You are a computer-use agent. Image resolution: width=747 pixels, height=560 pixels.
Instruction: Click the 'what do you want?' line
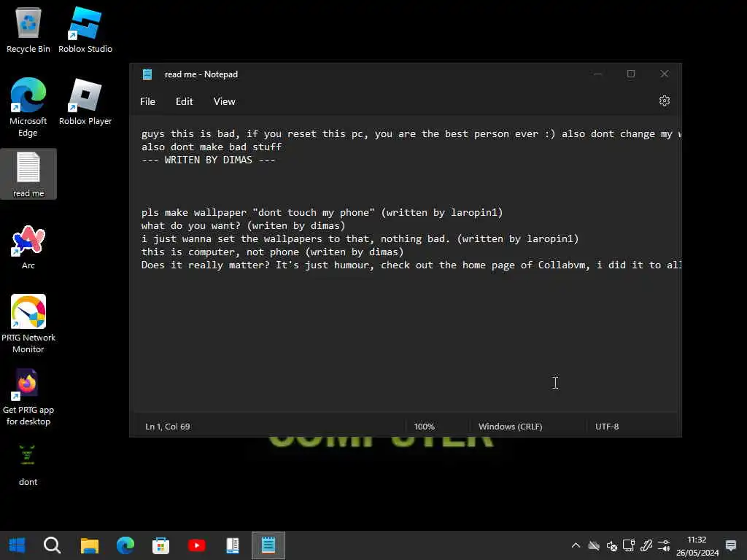(243, 226)
